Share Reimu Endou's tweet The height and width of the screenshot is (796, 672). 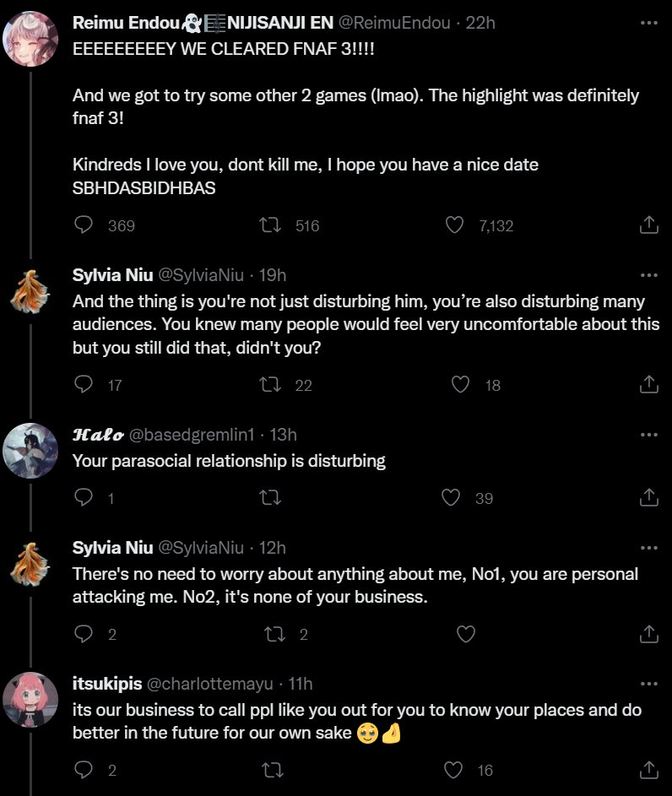[648, 225]
